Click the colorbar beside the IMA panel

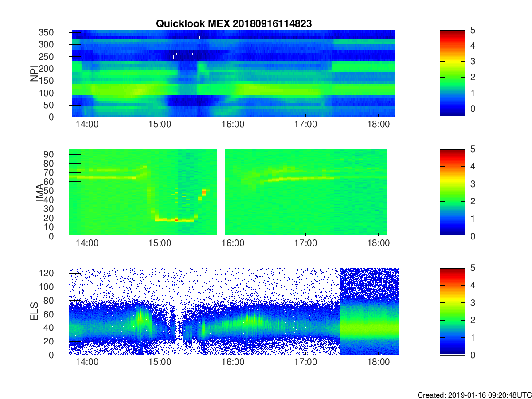[452, 192]
